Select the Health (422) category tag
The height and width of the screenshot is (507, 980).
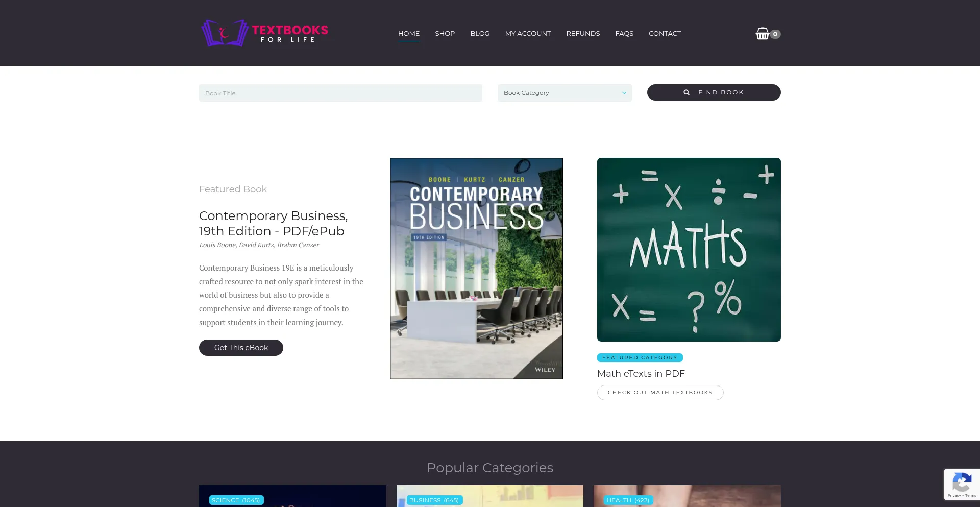pos(627,500)
